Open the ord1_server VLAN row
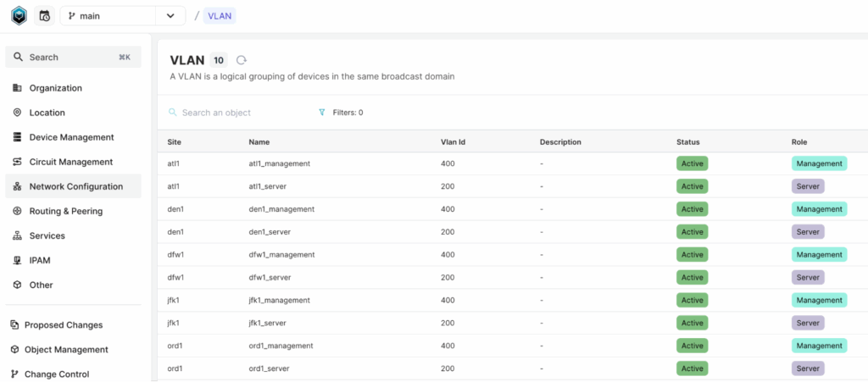This screenshot has height=382, width=868. click(513, 368)
